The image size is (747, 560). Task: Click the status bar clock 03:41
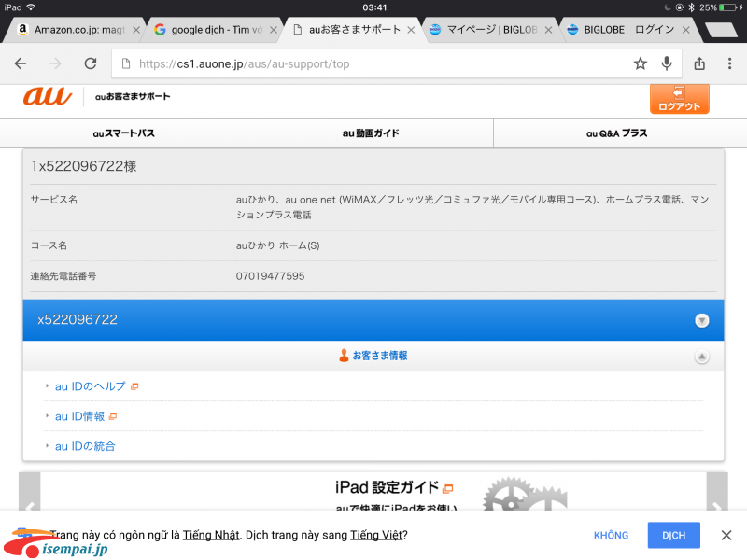374,7
